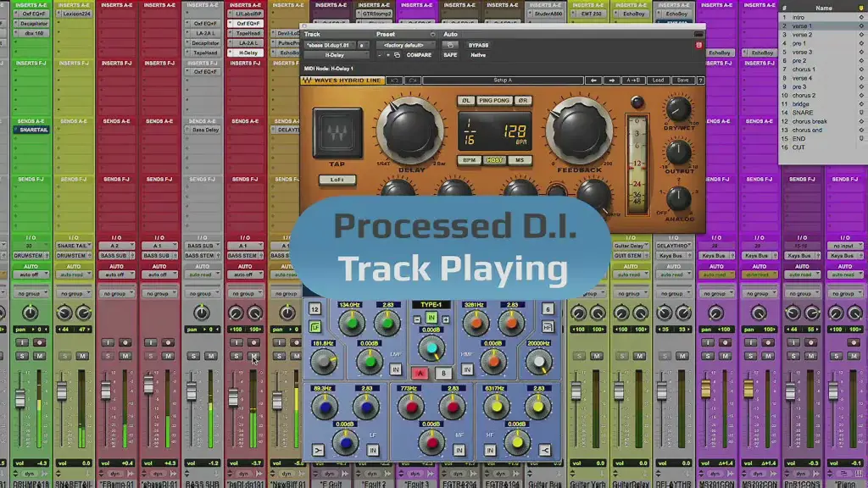Toggle dyn button on *FBamp.01 track
Viewport: 868px width, 488px height.
pyautogui.click(x=114, y=474)
